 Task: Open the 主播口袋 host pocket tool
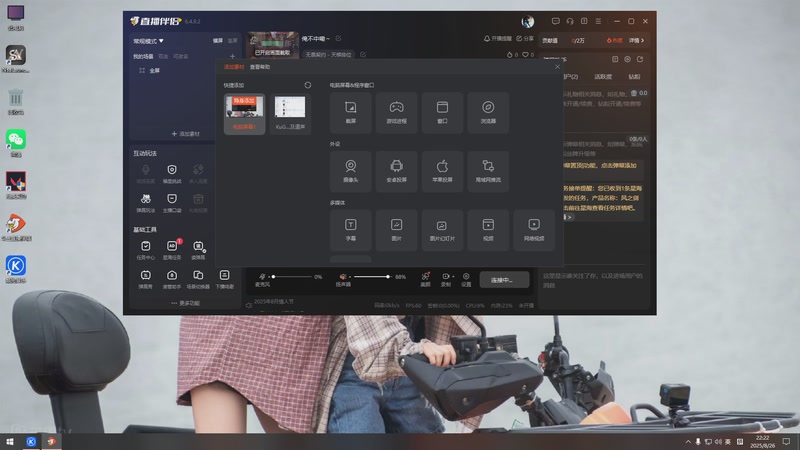(x=172, y=203)
